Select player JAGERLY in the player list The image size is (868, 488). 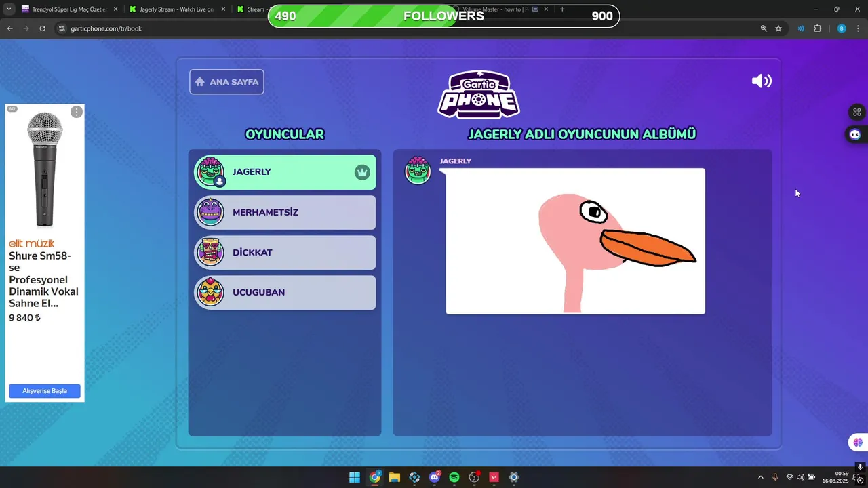point(285,172)
